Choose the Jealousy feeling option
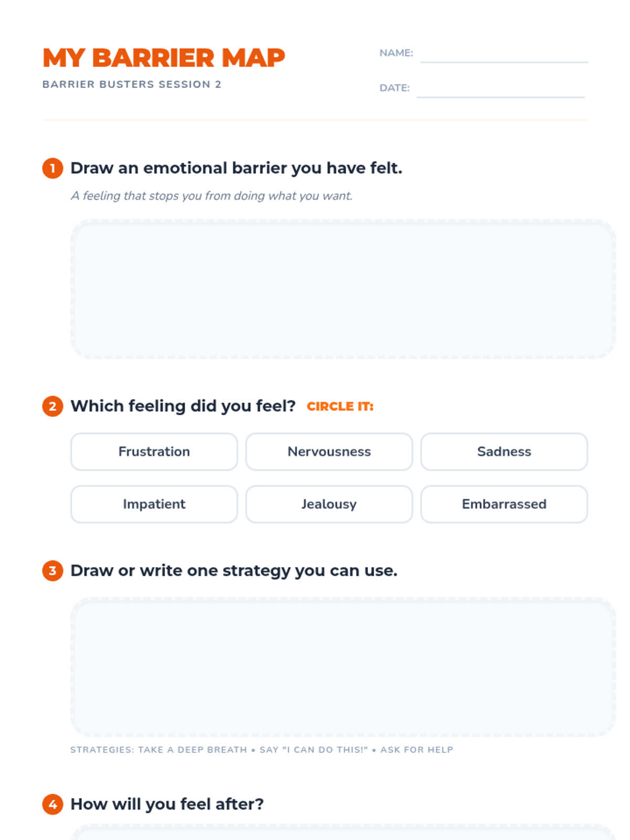The height and width of the screenshot is (840, 630). pos(329,504)
